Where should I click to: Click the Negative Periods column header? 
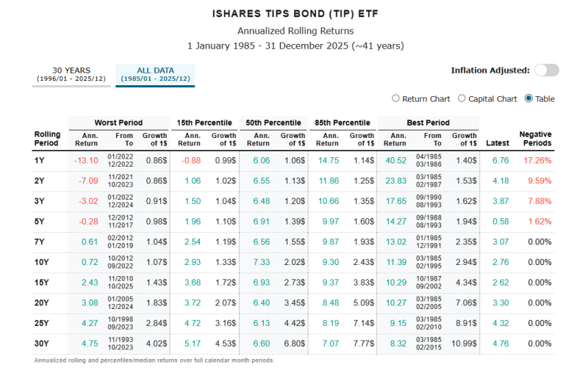pyautogui.click(x=535, y=139)
